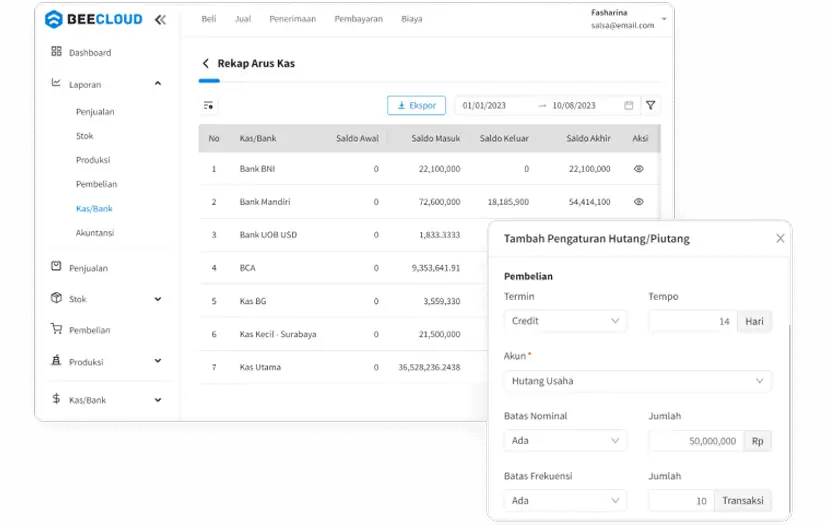The width and height of the screenshot is (826, 525).
Task: Click Laporan chart icon
Action: coord(56,83)
